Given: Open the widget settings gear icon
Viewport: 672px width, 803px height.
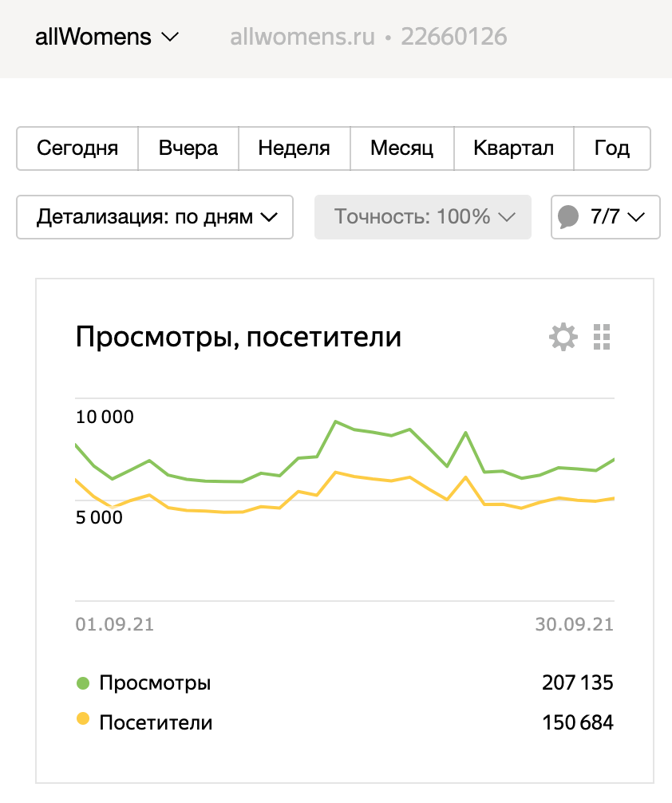Looking at the screenshot, I should [x=563, y=338].
